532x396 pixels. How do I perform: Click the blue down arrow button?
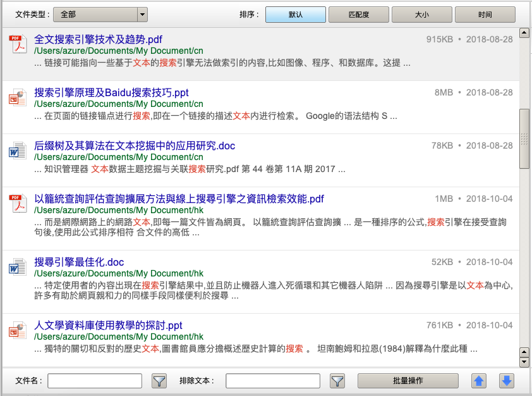[506, 381]
